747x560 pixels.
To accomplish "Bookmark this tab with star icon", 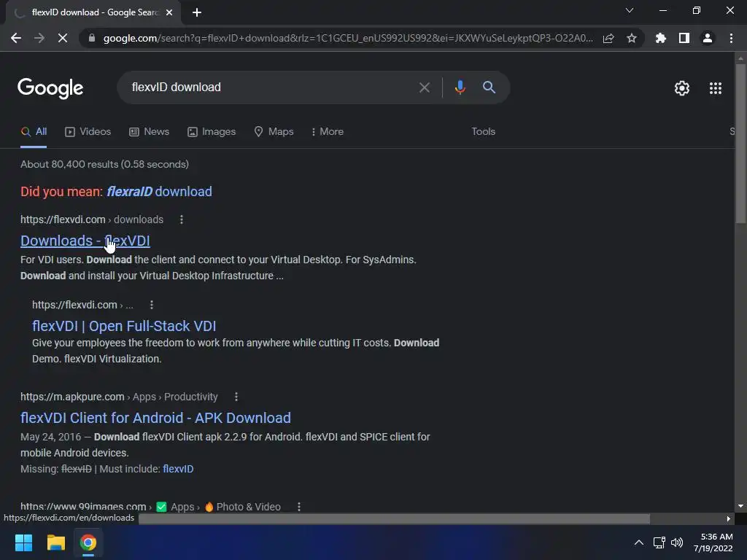I will pyautogui.click(x=632, y=38).
